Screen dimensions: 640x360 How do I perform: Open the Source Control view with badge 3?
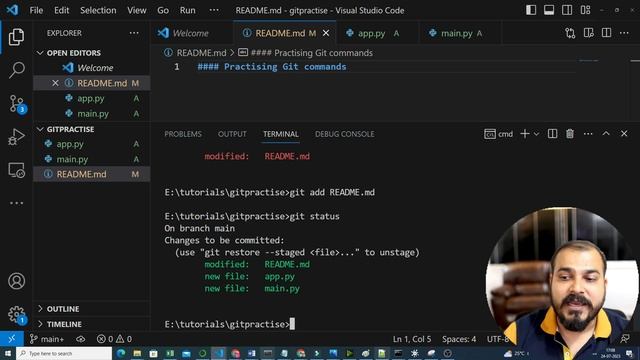coord(16,104)
